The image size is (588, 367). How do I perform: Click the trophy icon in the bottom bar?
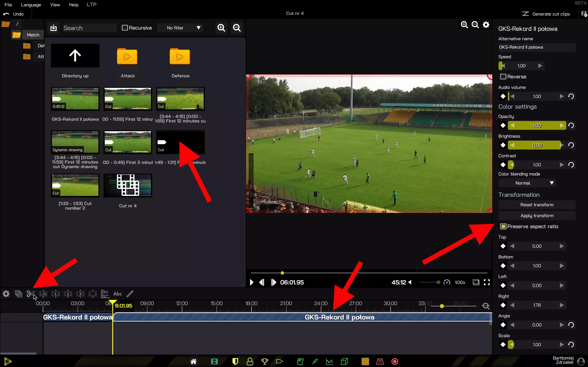coord(265,361)
